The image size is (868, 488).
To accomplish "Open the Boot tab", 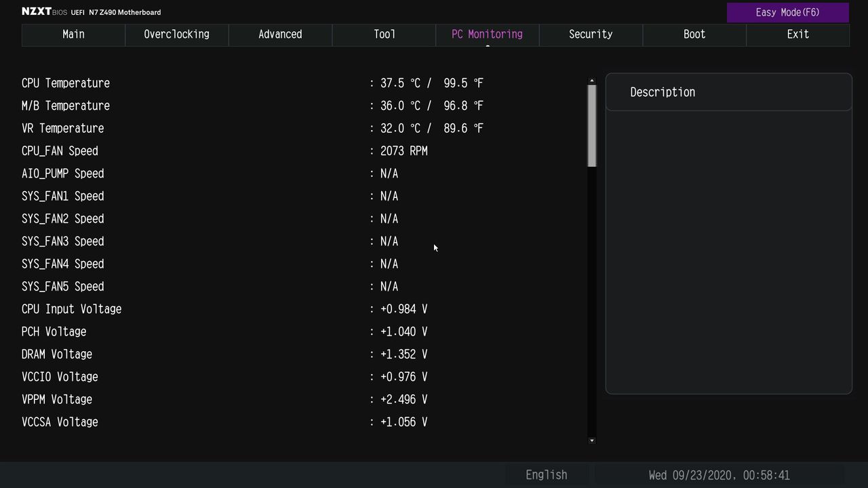I will tap(694, 35).
